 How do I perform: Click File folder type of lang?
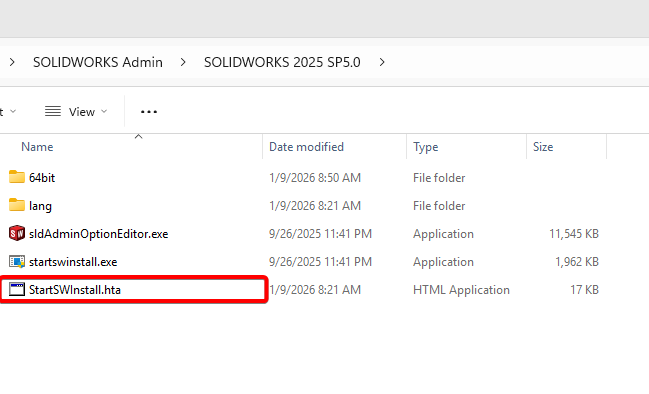pyautogui.click(x=439, y=206)
